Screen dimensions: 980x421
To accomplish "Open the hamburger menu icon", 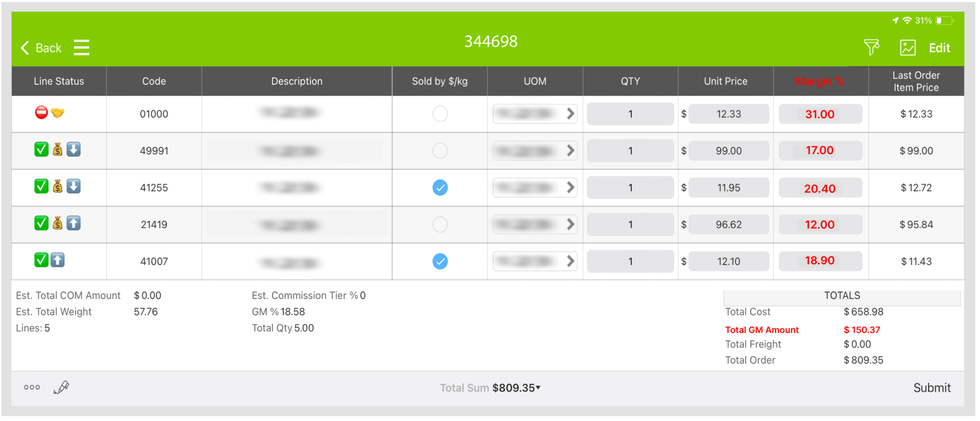I will tap(82, 48).
